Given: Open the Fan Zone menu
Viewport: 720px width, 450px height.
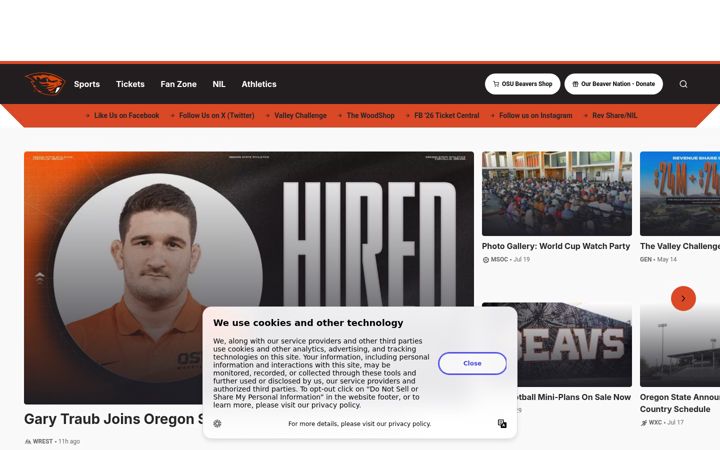Looking at the screenshot, I should 178,84.
